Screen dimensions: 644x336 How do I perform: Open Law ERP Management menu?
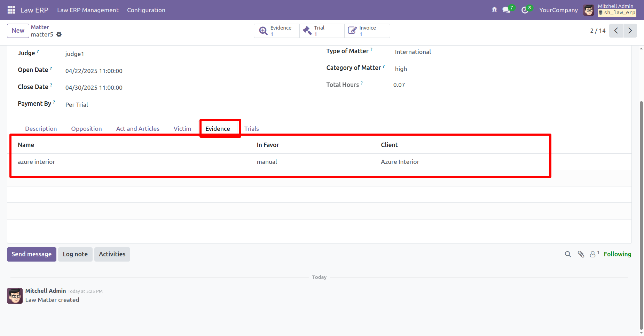(x=88, y=10)
